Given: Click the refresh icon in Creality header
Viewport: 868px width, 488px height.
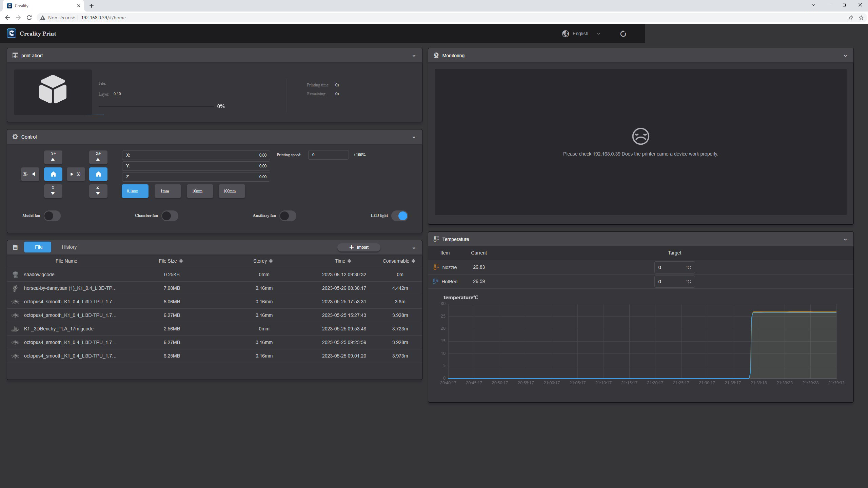Looking at the screenshot, I should 623,34.
